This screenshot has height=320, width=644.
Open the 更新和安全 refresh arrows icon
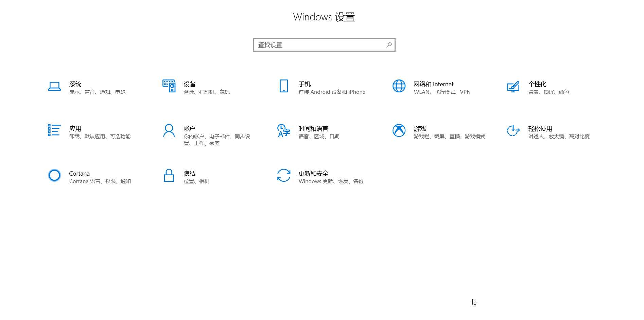[x=284, y=175]
